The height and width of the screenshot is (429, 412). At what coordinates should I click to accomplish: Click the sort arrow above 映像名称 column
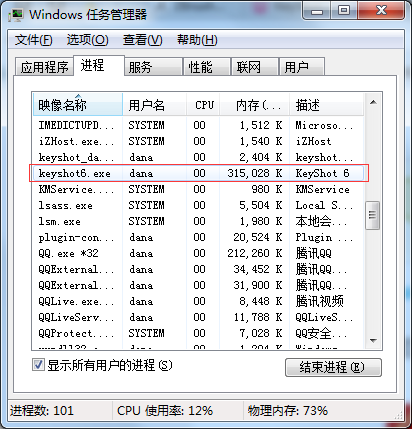(78, 96)
